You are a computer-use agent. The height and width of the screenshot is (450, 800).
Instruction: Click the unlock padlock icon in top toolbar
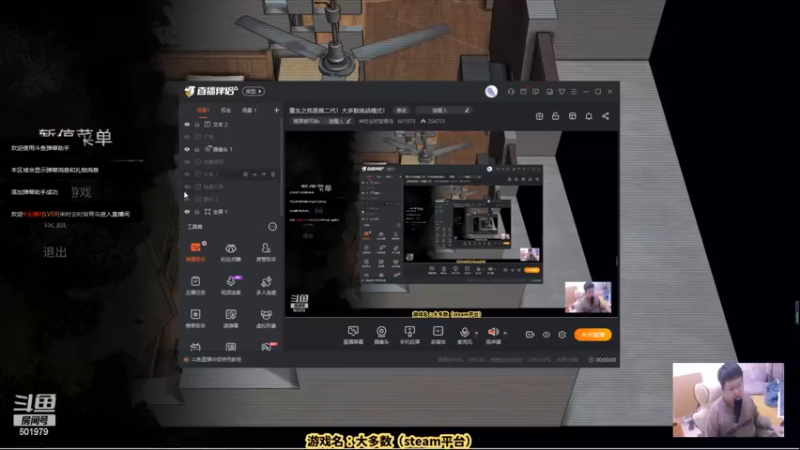pos(556,116)
